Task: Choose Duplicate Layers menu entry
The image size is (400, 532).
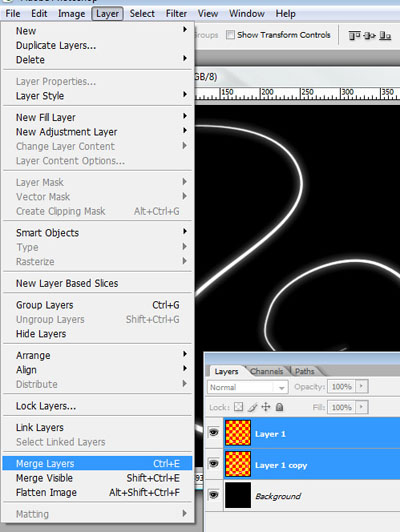Action: tap(97, 45)
